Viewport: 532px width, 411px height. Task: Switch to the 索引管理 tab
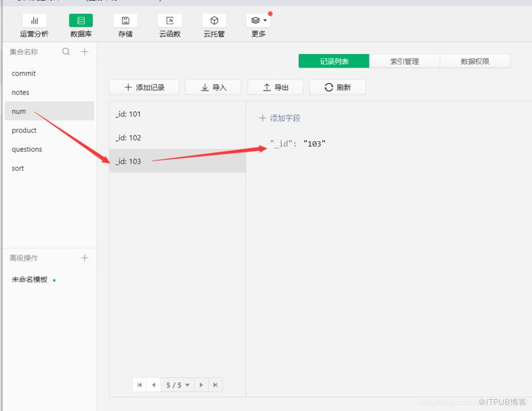coord(405,61)
